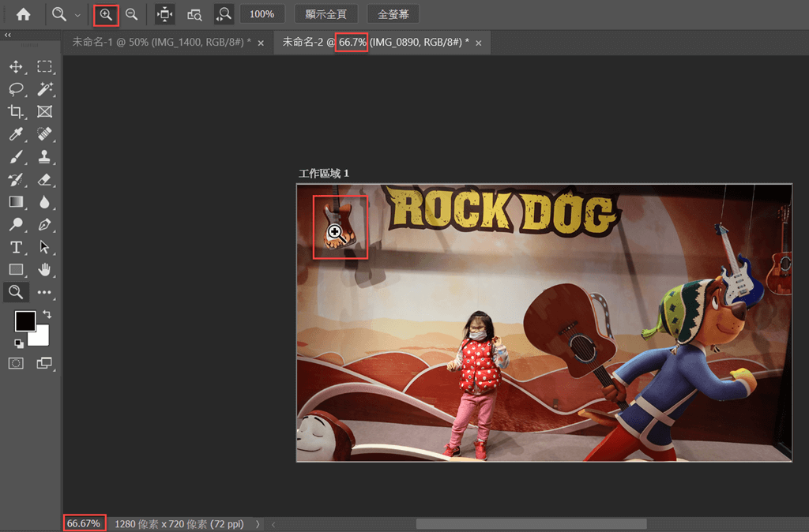Click the scroll left arrow
Screen dimensions: 809x532
pyautogui.click(x=273, y=524)
